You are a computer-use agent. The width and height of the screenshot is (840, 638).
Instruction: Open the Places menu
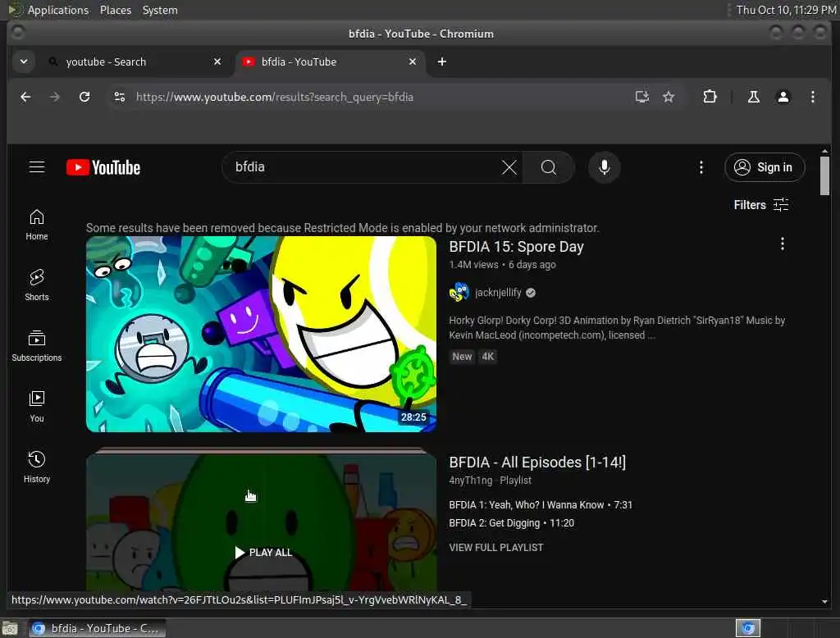(115, 10)
